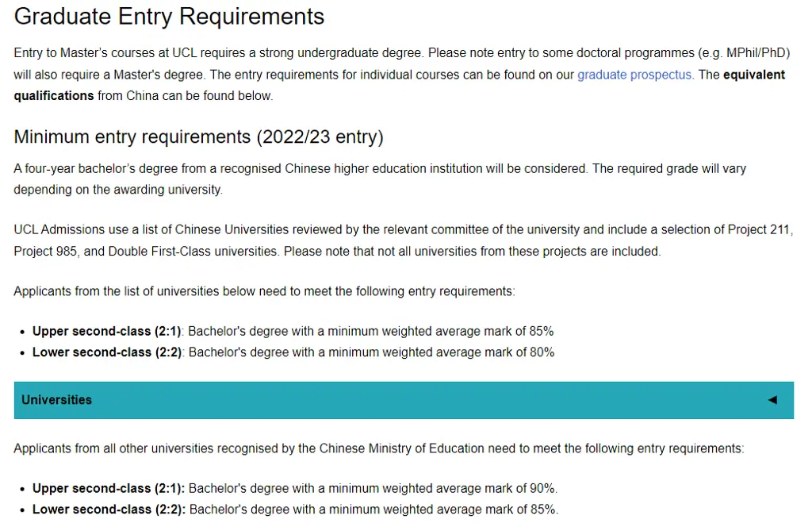Click the Universities section header label

(56, 400)
